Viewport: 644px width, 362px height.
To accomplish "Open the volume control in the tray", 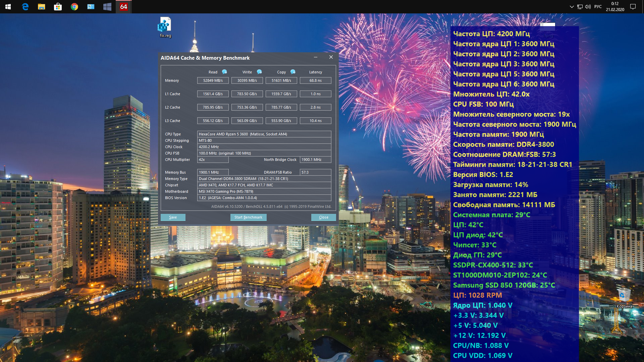I will pos(588,7).
